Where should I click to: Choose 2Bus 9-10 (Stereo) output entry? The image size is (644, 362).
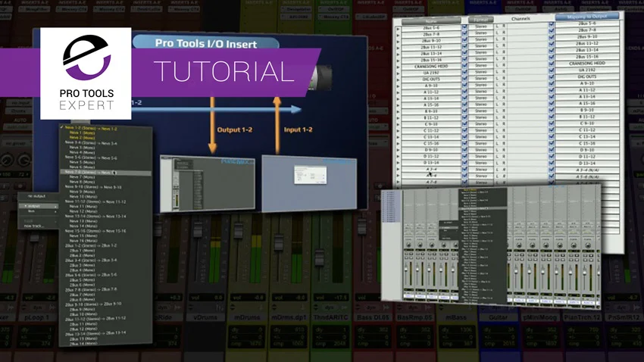pyautogui.click(x=93, y=304)
